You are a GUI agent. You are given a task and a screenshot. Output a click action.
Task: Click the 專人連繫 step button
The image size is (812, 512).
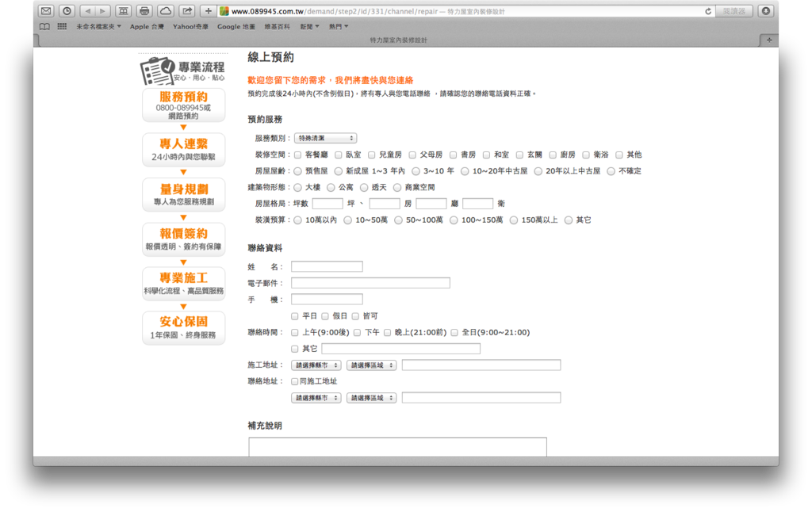(183, 150)
